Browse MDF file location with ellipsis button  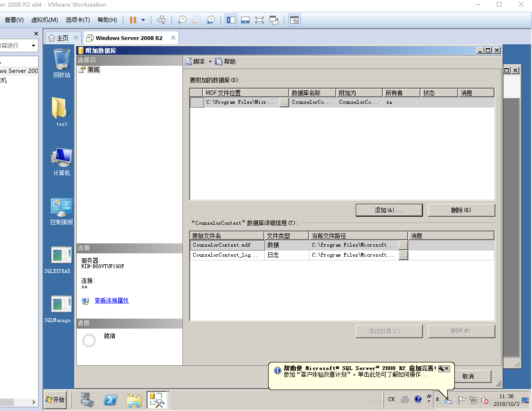(284, 102)
